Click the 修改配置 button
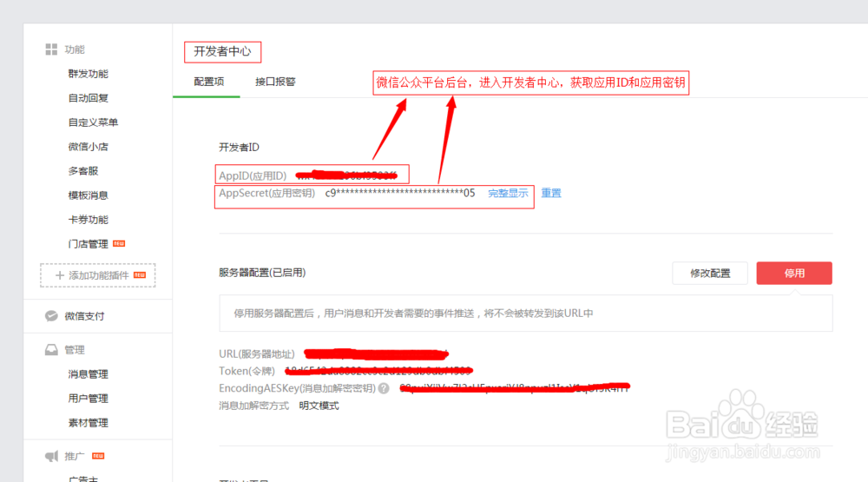The height and width of the screenshot is (482, 868). coord(710,273)
